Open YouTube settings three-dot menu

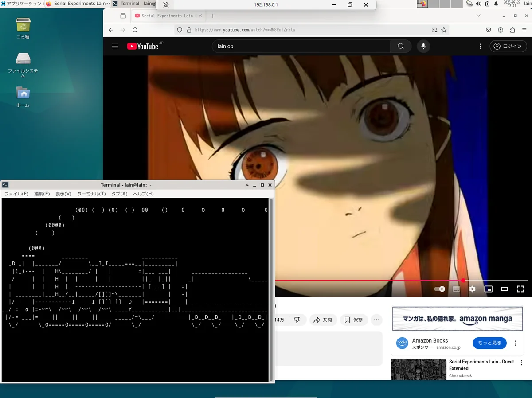click(480, 46)
